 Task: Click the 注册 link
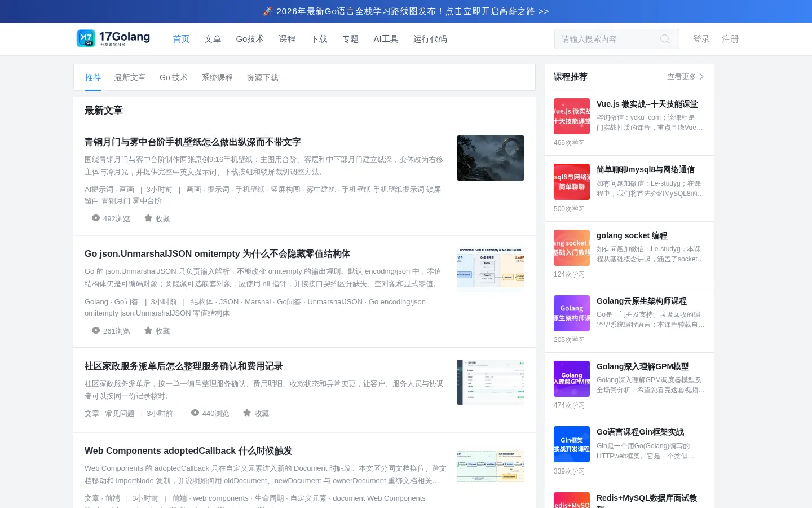(x=730, y=39)
